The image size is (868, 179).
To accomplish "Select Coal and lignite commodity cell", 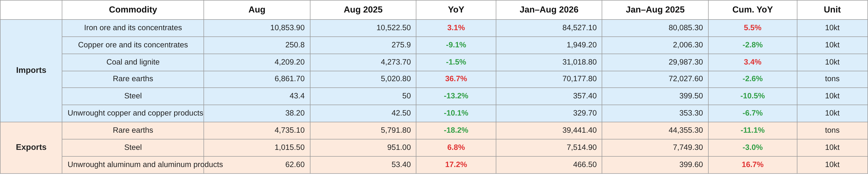I will coord(133,62).
